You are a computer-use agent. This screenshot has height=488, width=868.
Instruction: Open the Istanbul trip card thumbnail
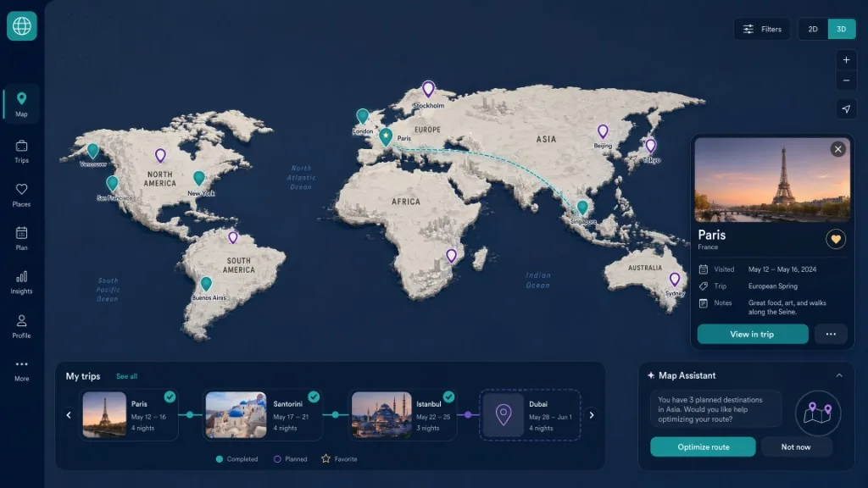point(381,415)
